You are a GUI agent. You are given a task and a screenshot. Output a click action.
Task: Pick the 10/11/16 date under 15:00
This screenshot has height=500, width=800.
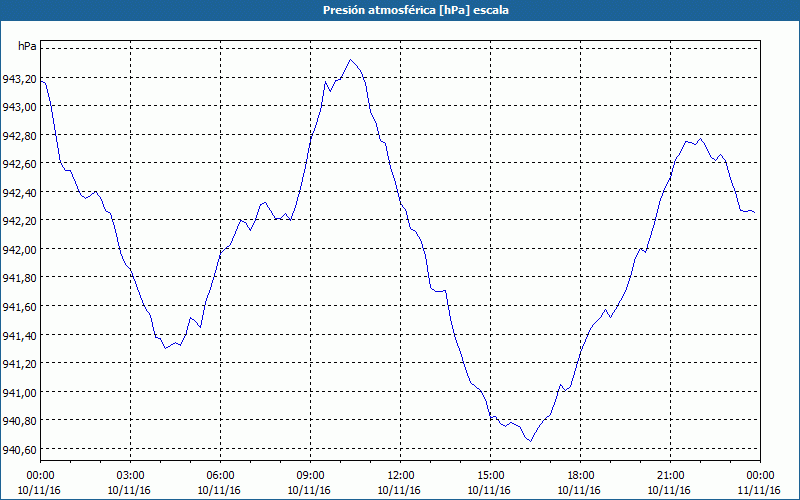pyautogui.click(x=490, y=490)
